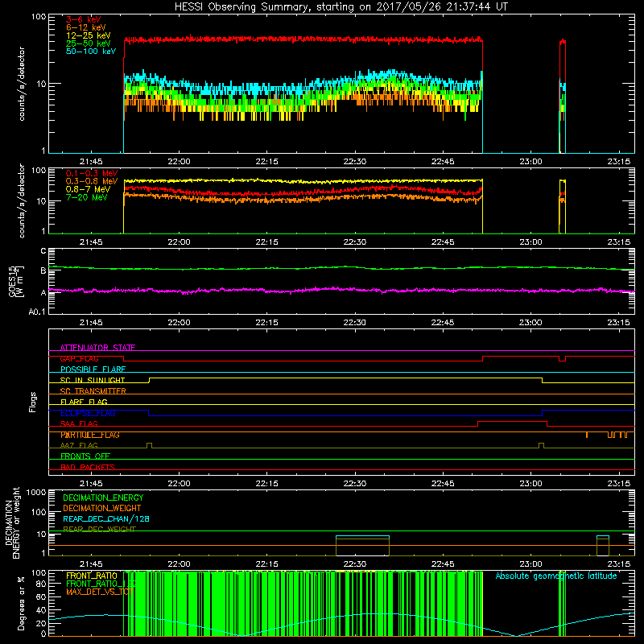Select the "23:00" time tick under GOES panel
Image resolution: width=644 pixels, height=644 pixels.
coord(530,323)
